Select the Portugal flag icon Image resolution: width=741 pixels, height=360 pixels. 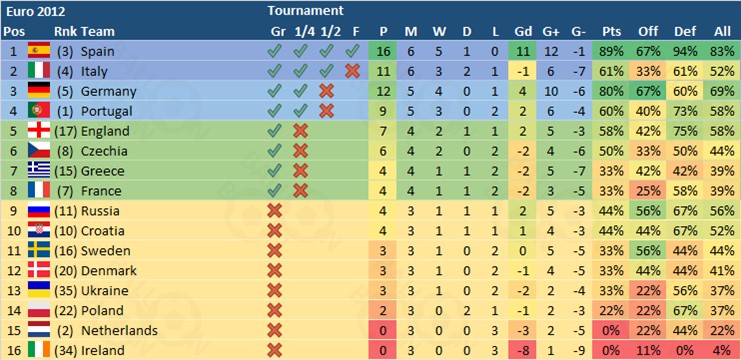tap(39, 111)
